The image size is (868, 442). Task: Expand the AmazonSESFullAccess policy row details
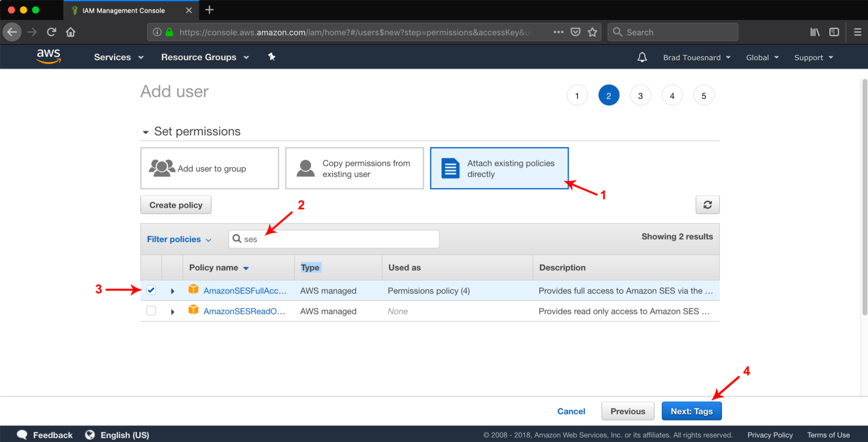pyautogui.click(x=172, y=291)
